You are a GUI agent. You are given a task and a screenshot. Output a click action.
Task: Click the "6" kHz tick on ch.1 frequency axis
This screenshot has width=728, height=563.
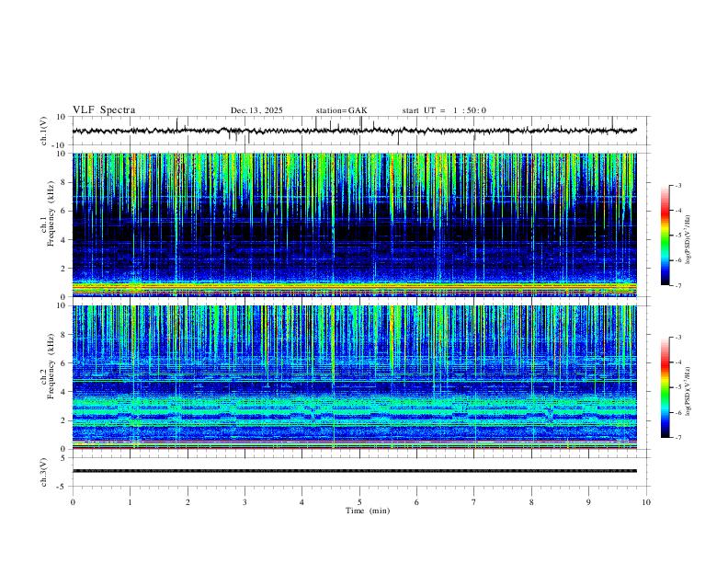(x=63, y=212)
